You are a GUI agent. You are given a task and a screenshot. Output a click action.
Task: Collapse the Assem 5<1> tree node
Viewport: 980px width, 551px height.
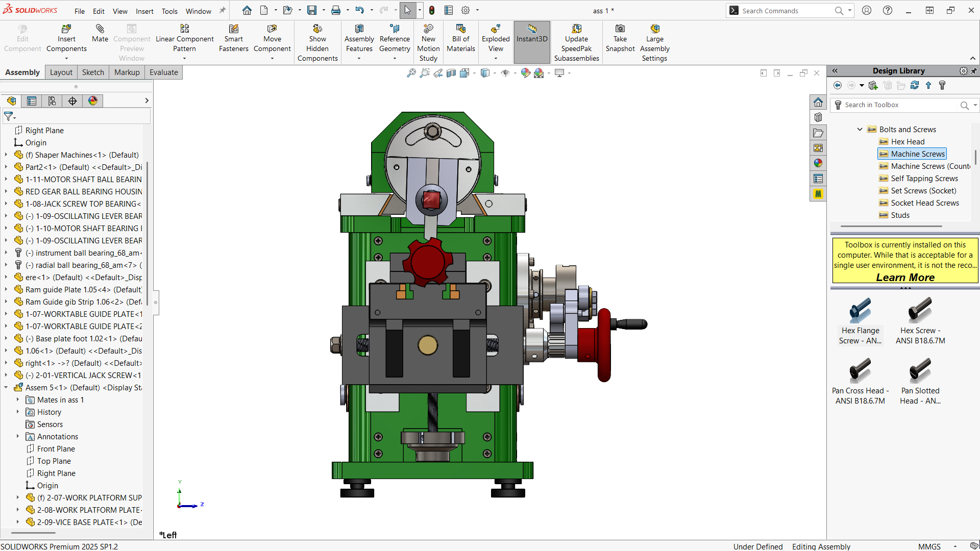click(6, 387)
